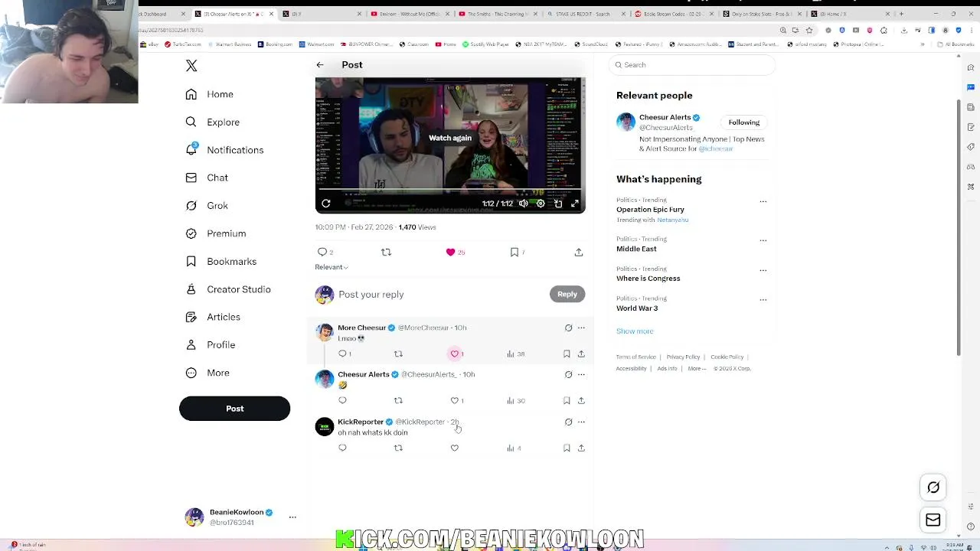Reply to the Cheesur Alerts comment
Viewport: 980px width, 551px height.
[x=342, y=400]
